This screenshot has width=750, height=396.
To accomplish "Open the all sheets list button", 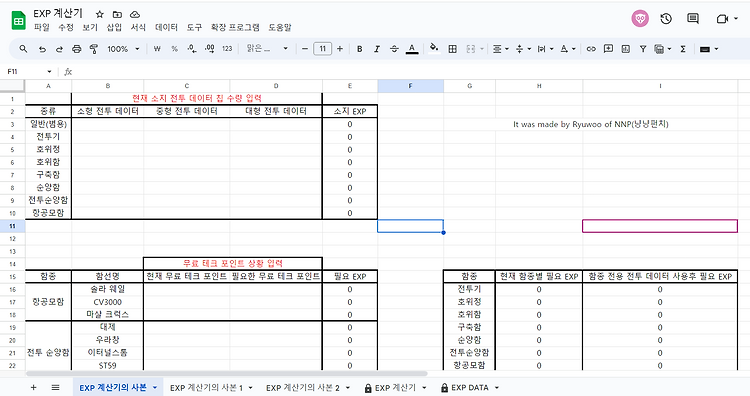I will pyautogui.click(x=55, y=387).
